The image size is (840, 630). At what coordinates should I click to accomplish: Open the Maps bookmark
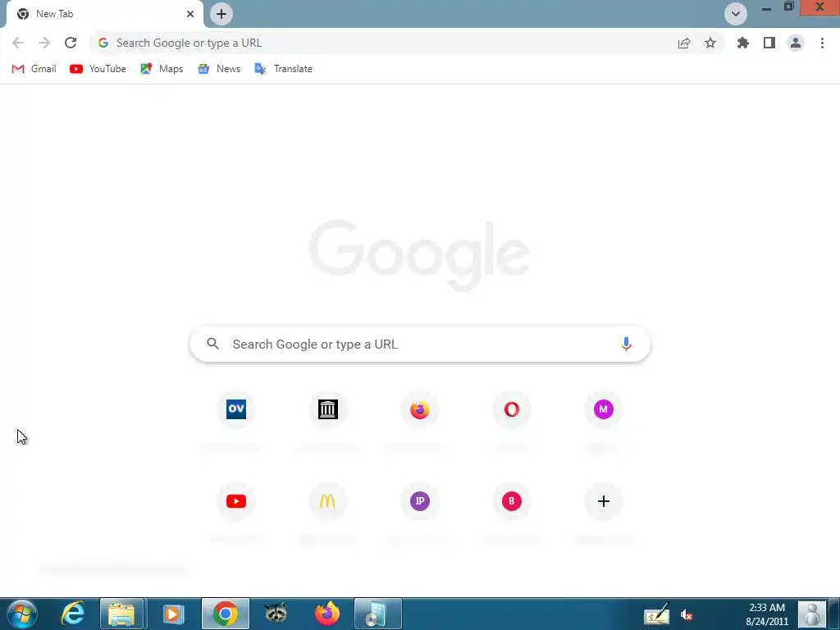click(x=162, y=69)
